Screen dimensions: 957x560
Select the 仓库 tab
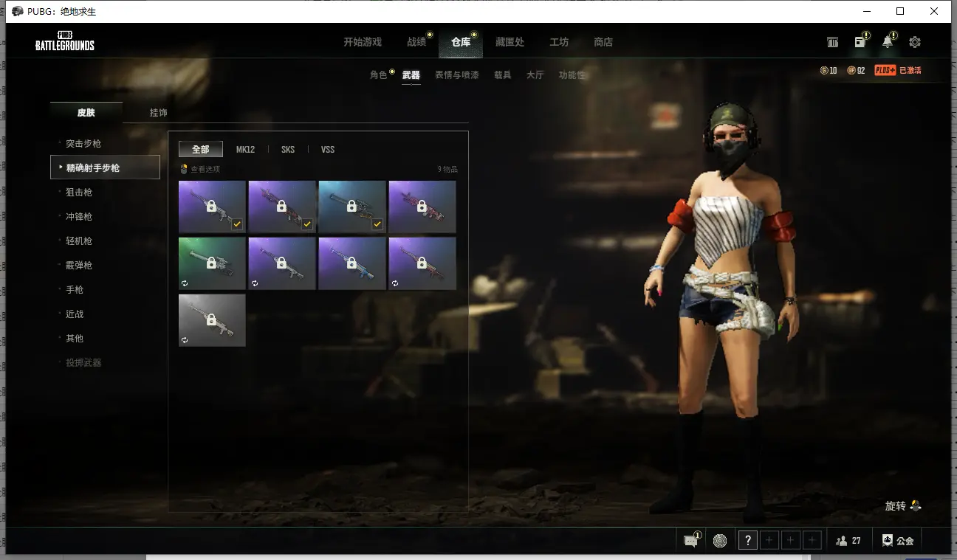(x=461, y=42)
